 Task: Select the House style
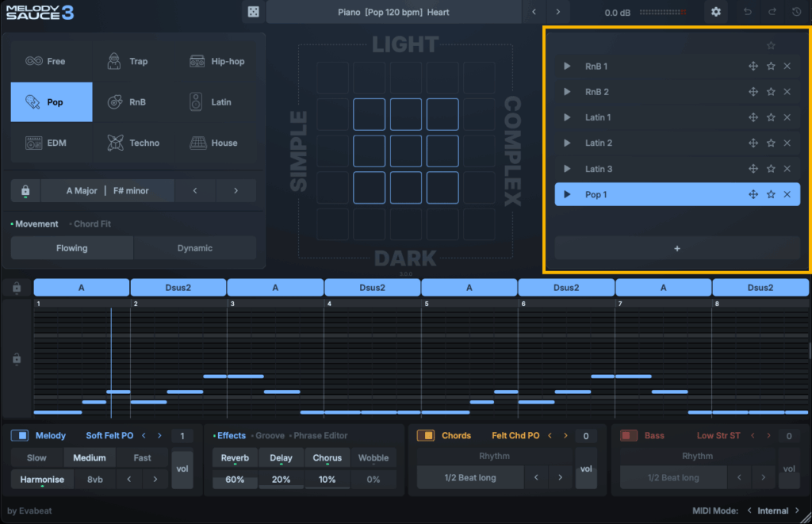[x=216, y=143]
